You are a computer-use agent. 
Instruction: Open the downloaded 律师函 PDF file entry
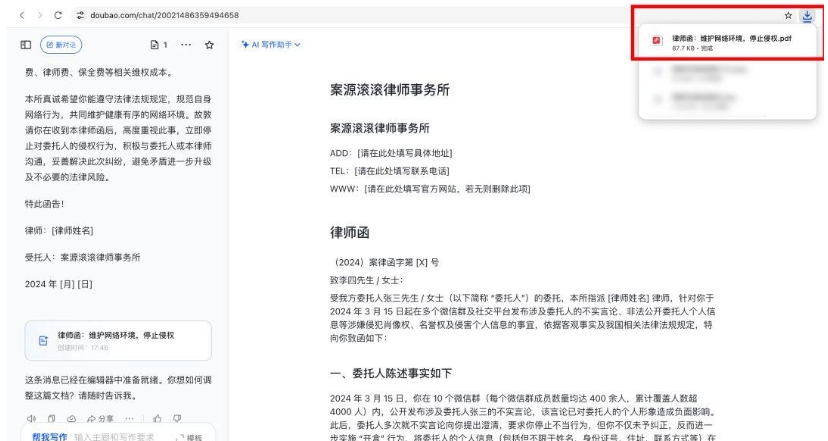tap(727, 42)
